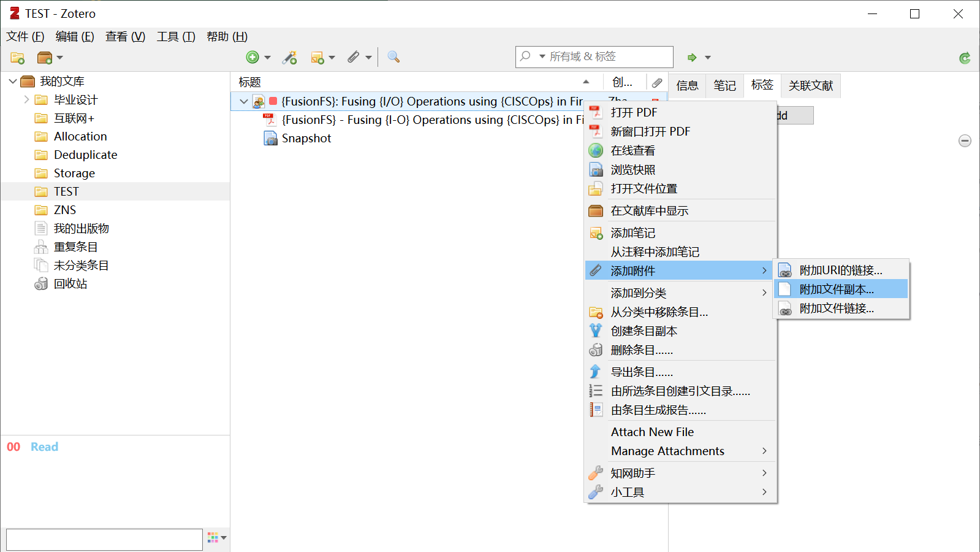Collapse the FusionFS item row
Screen dimensions: 980x552
coord(244,101)
